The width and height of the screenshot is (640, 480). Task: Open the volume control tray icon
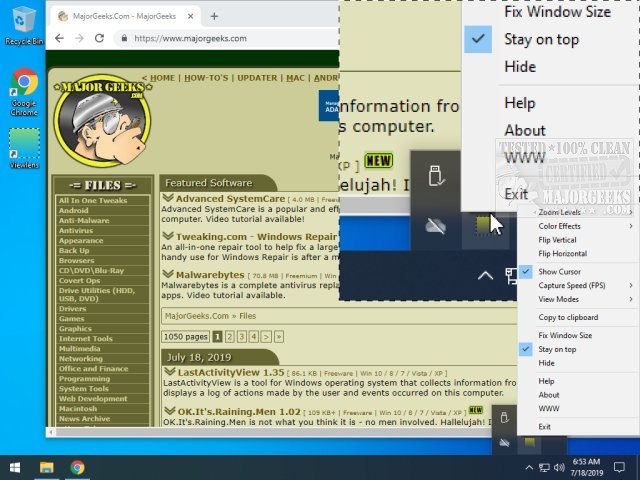(x=560, y=467)
